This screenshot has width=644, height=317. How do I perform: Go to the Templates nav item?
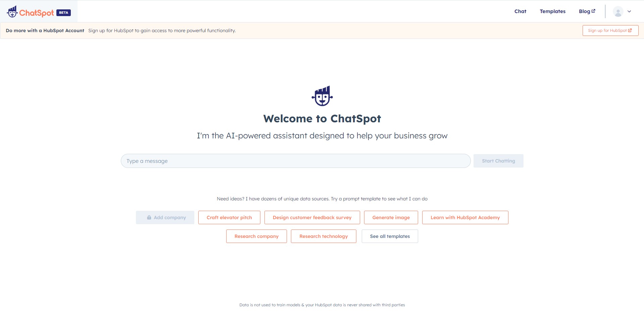click(x=552, y=11)
